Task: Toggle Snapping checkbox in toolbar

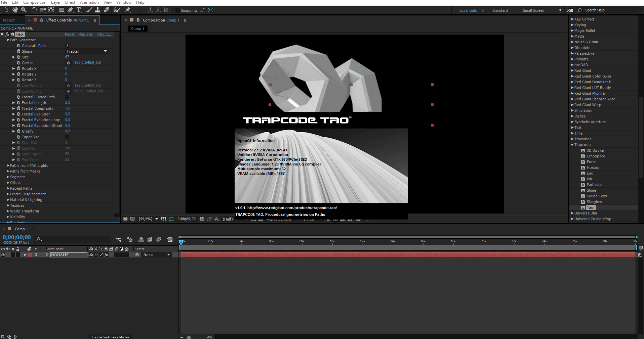Action: coord(177,10)
